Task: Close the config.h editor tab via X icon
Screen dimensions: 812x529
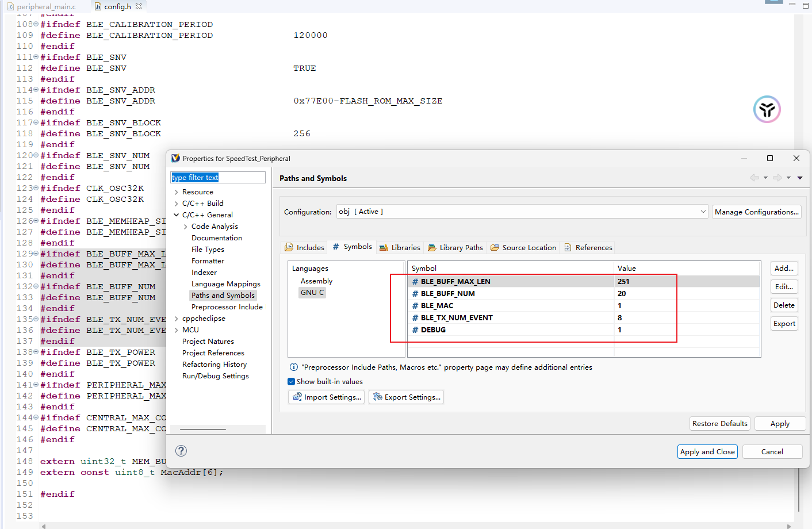Action: tap(139, 6)
